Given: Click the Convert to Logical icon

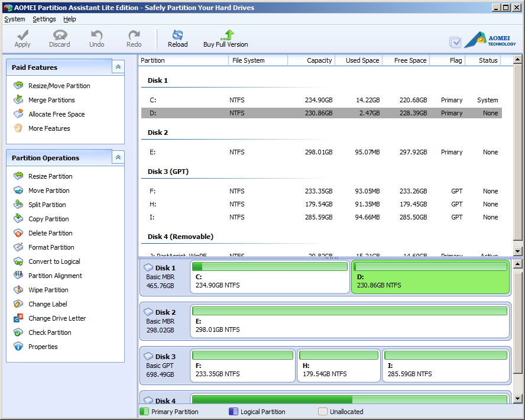Looking at the screenshot, I should tap(18, 261).
